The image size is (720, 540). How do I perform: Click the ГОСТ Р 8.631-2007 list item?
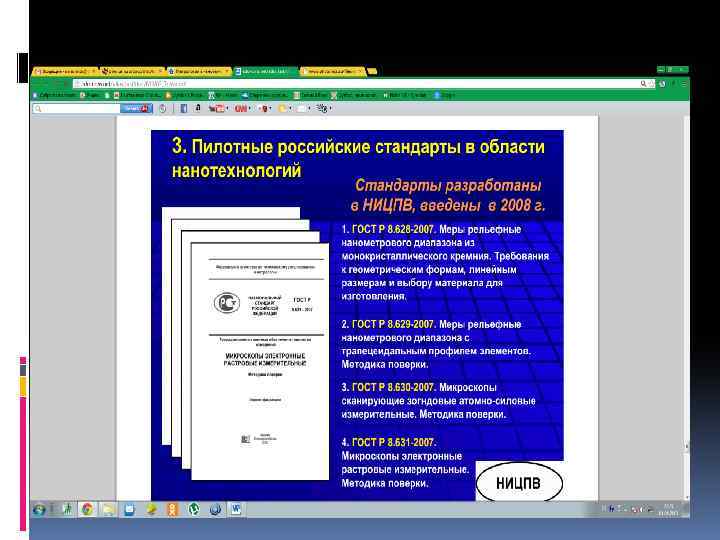405,462
